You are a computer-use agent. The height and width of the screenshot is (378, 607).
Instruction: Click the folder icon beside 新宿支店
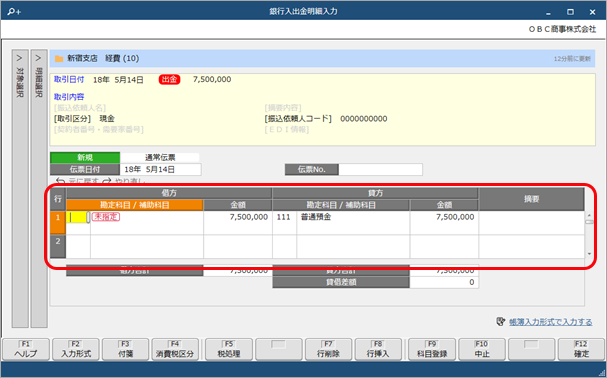pyautogui.click(x=59, y=59)
